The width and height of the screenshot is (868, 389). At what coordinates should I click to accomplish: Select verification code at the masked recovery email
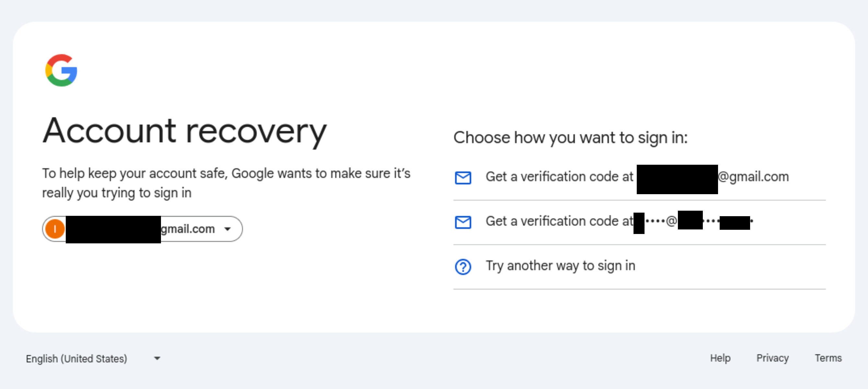click(x=559, y=221)
